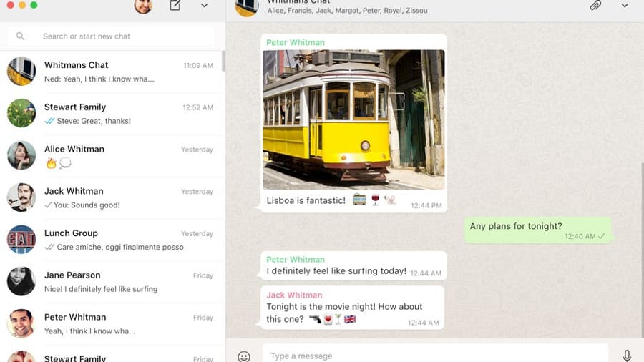Viewport: 644px width, 362px height.
Task: Click Jack Whitman's avatar in chat list
Action: [21, 197]
